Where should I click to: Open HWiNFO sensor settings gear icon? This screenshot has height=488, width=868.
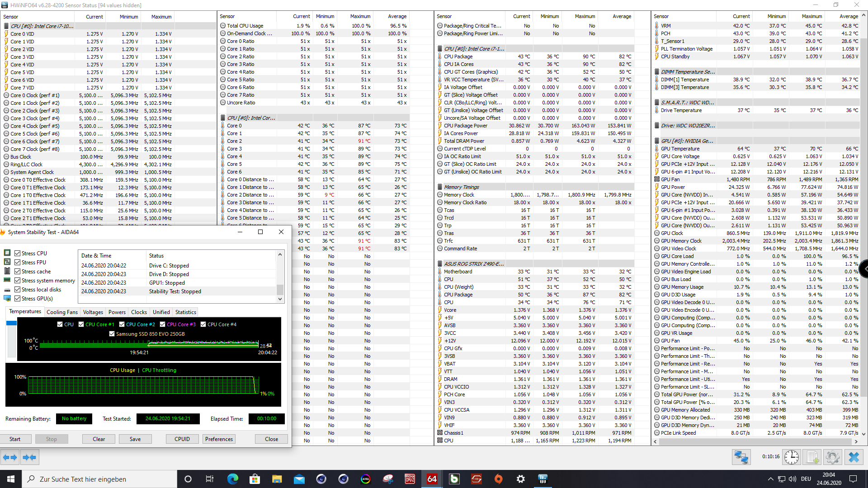coord(833,457)
